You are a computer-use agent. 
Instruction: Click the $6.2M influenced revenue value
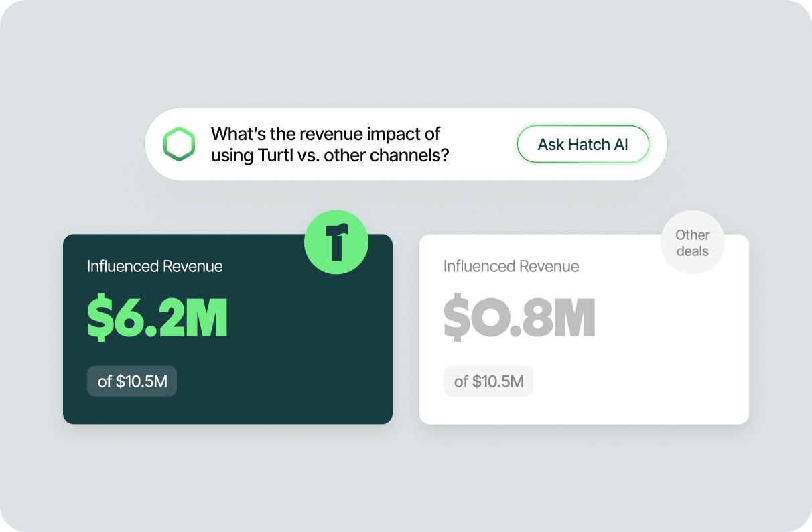[157, 318]
